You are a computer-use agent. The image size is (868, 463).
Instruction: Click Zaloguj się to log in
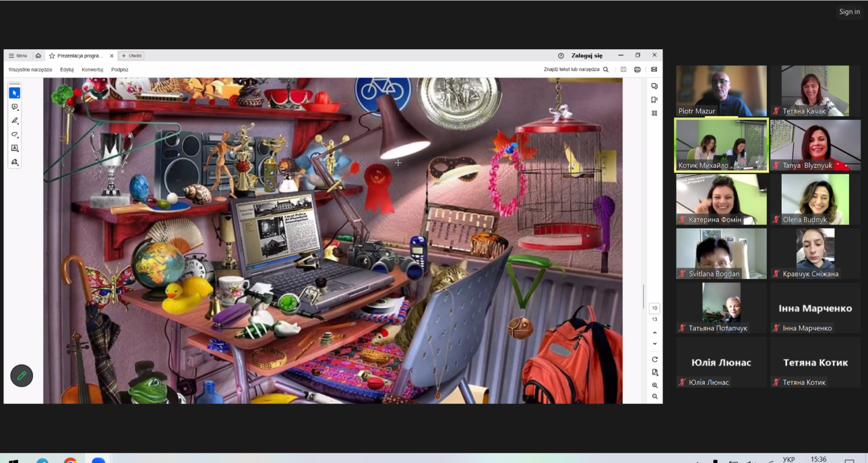pyautogui.click(x=587, y=56)
